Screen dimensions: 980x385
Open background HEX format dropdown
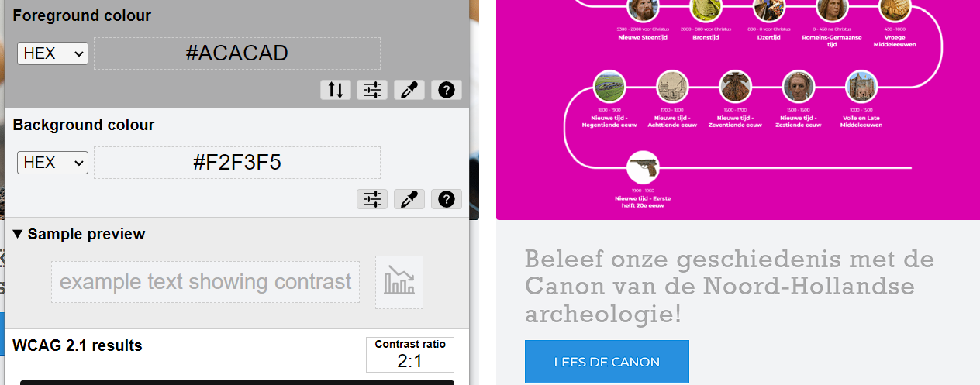53,163
